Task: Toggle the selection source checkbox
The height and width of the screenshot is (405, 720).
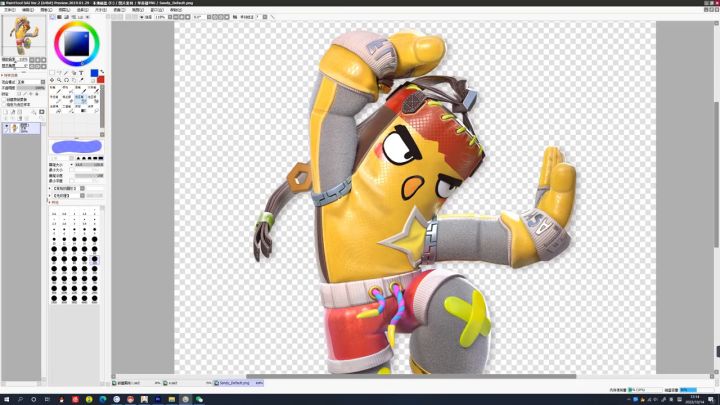Action: pyautogui.click(x=4, y=105)
